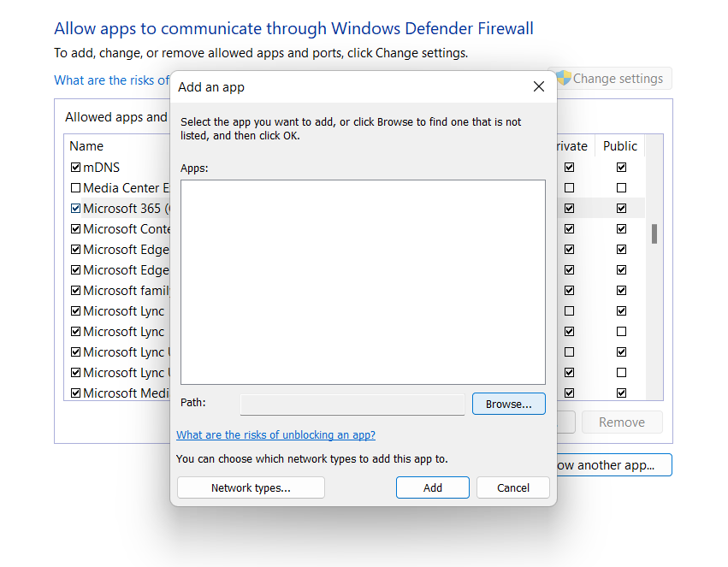728x567 pixels.
Task: Toggle Private for Microsoft Conte... row
Action: pos(569,228)
